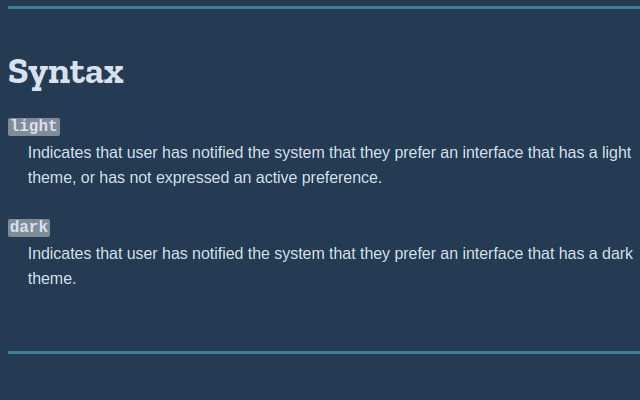Select the light code keyword badge

click(x=34, y=127)
